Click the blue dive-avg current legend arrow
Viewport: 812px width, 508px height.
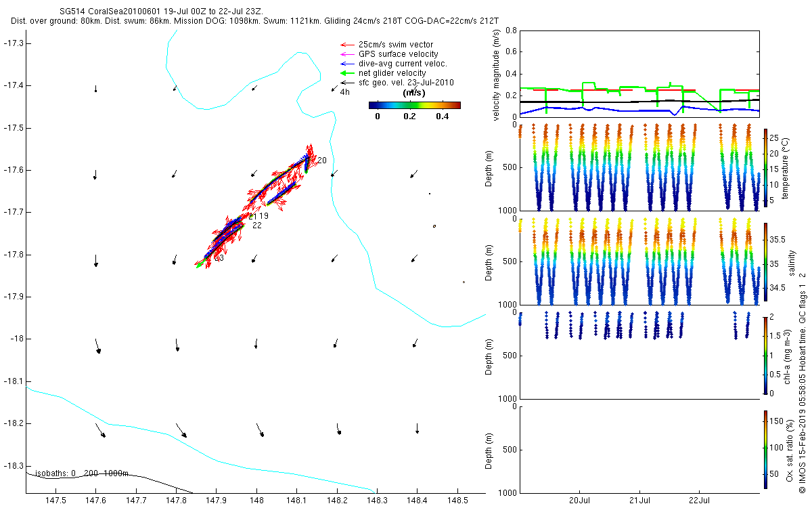click(346, 64)
